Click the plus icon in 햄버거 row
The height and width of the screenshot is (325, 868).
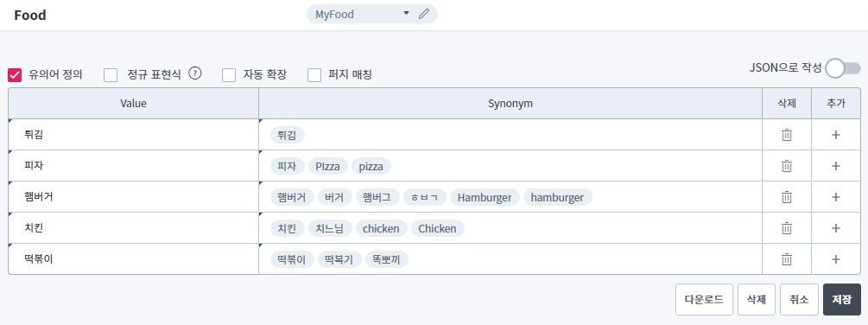[x=836, y=196]
